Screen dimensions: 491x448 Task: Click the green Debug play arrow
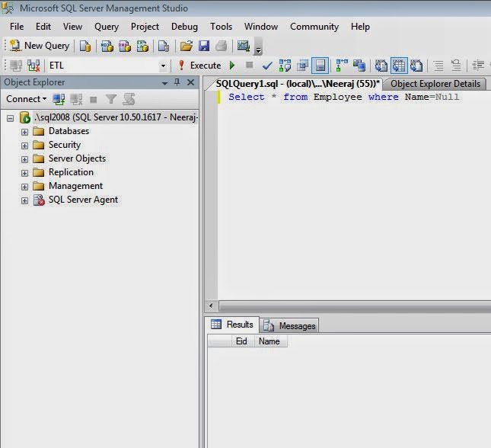(232, 66)
